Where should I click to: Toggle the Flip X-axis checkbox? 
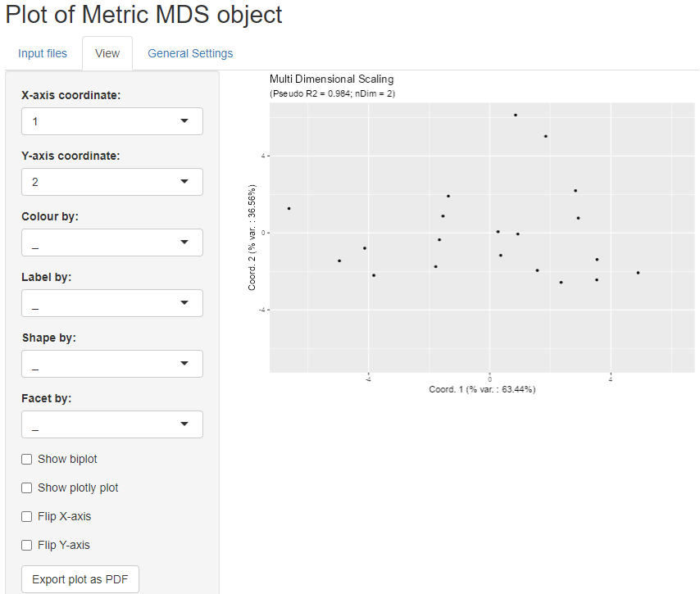(27, 516)
